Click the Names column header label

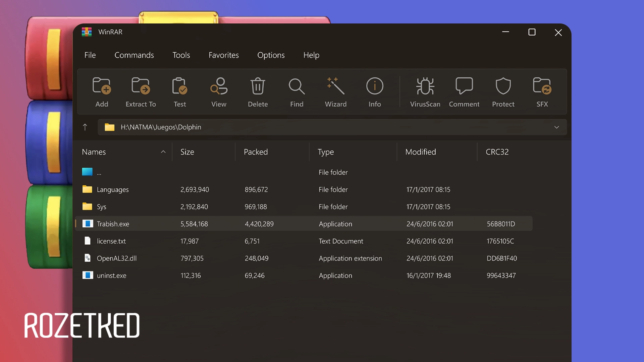(x=94, y=152)
